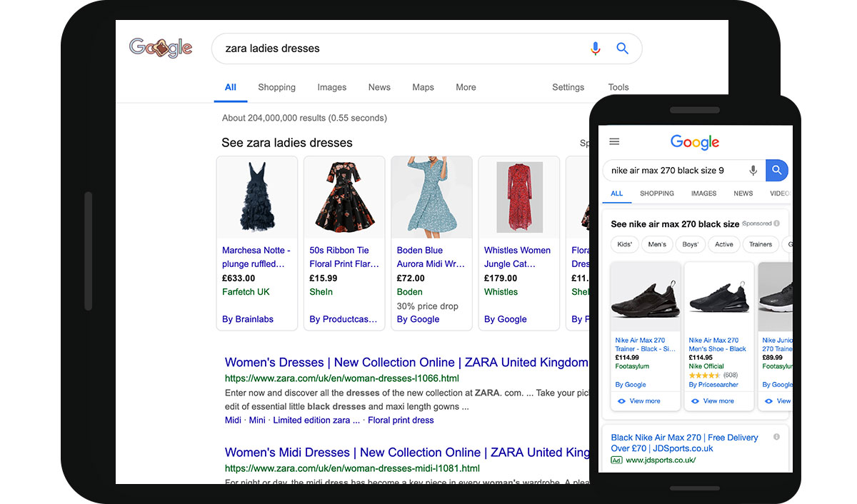The image size is (857, 504).
Task: Select the Trainers filter chip
Action: [x=761, y=244]
